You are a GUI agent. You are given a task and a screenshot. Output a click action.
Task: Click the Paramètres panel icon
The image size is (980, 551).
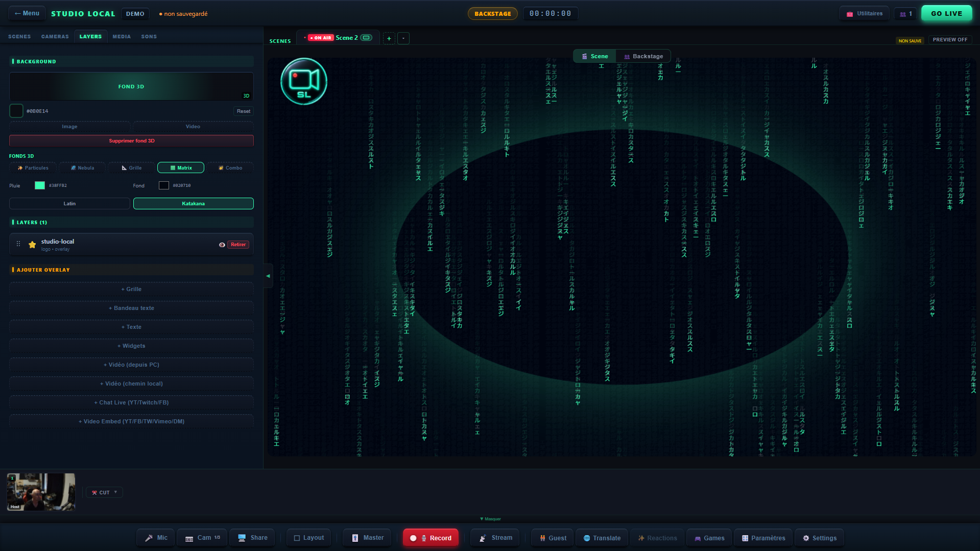[745, 538]
